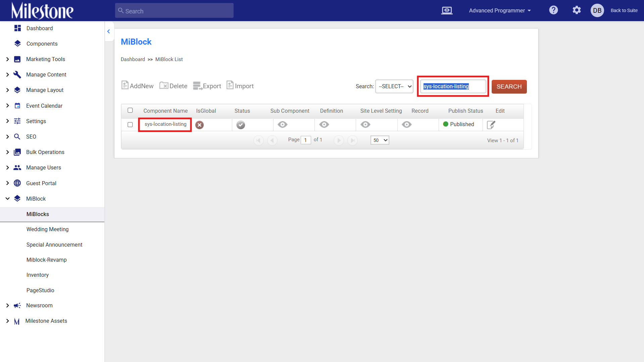Click the Event Calendar icon

(17, 106)
